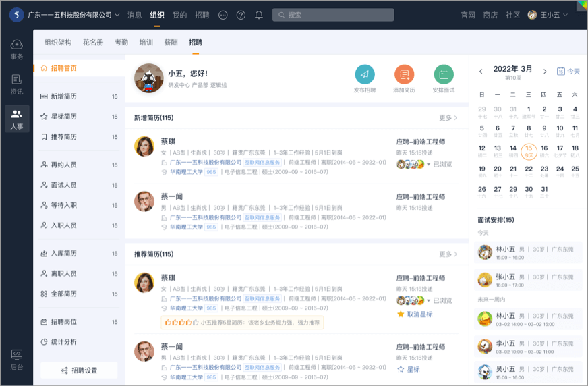
Task: Switch to the 考勤 tab
Action: pyautogui.click(x=121, y=43)
